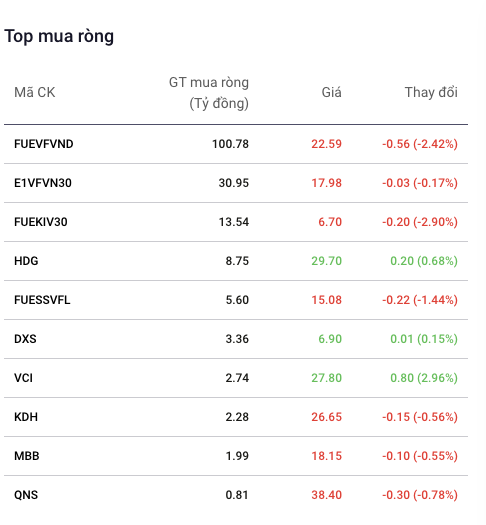
Task: Click VCI change 0.80 (2.96%)
Action: tap(424, 378)
